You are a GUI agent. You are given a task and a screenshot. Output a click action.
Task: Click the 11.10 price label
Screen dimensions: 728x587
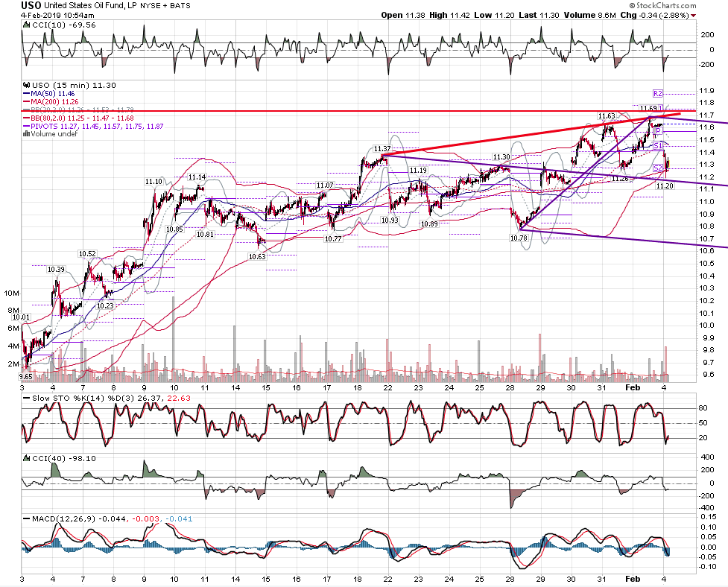(x=153, y=182)
